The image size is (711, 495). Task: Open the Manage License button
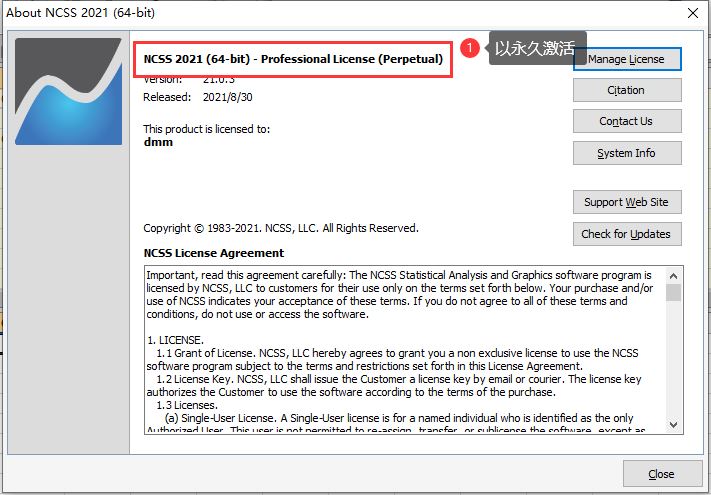[627, 59]
